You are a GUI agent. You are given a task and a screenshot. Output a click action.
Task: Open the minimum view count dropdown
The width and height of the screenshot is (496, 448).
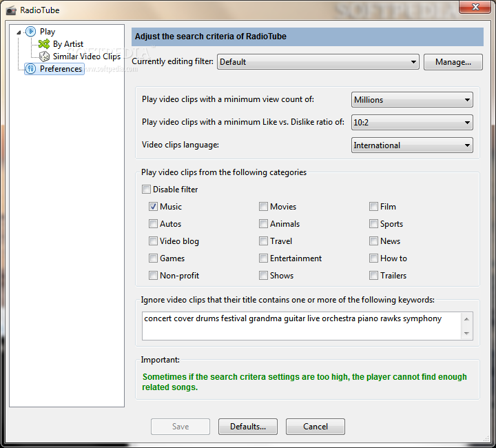click(x=412, y=100)
